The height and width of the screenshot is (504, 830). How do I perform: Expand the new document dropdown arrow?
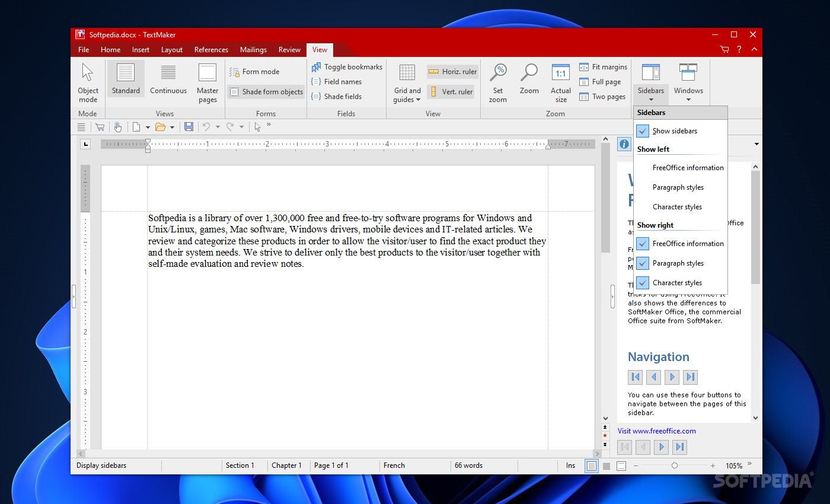[148, 127]
